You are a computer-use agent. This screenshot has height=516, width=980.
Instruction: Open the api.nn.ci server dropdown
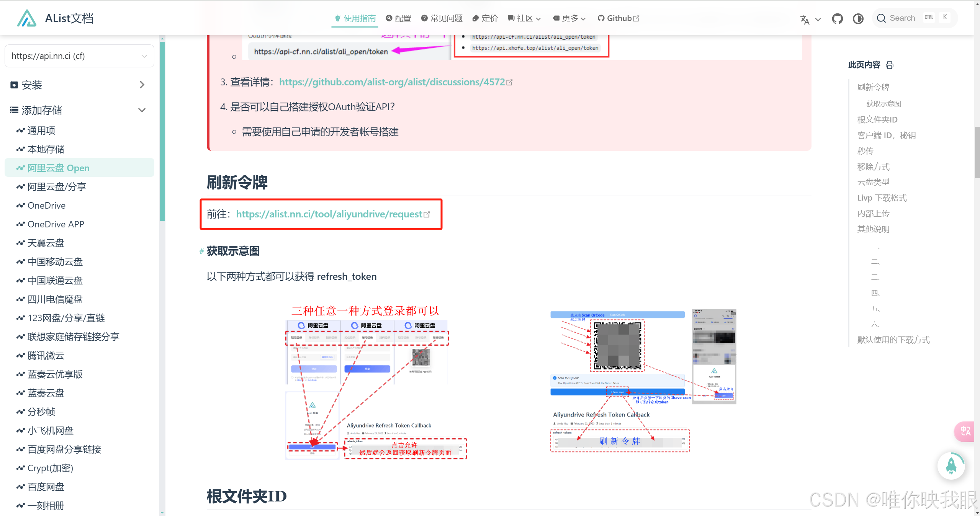tap(79, 56)
